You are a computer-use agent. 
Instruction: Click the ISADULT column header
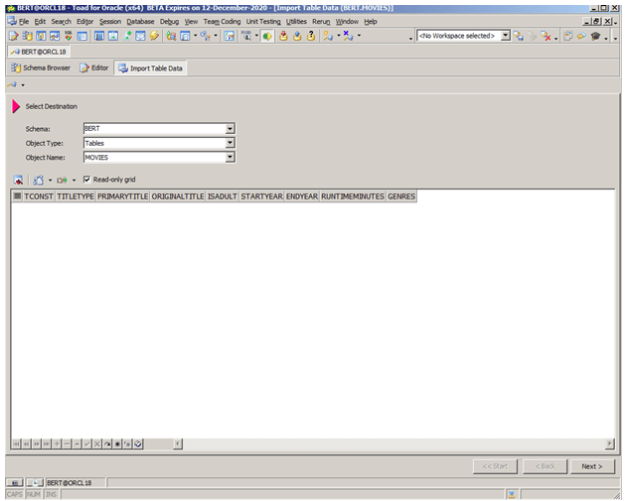coord(222,196)
